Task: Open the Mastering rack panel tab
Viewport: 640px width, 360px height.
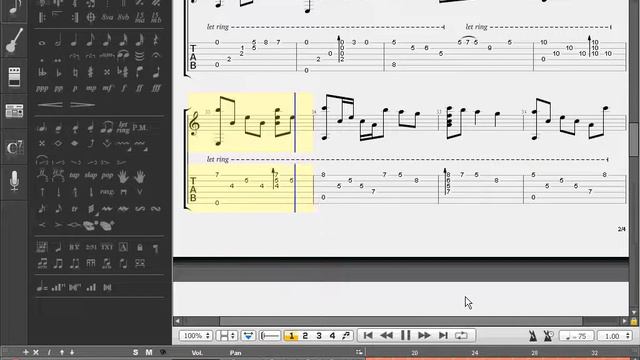Action: (14, 111)
